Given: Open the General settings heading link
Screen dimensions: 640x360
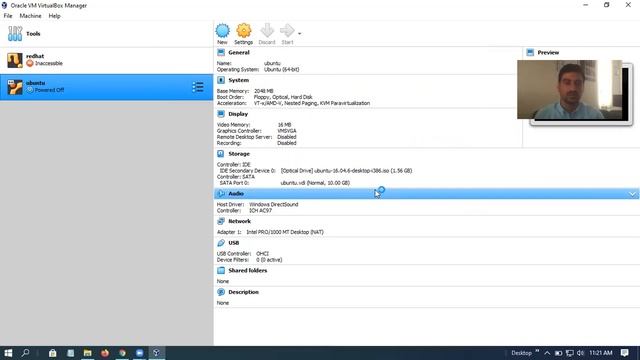Looking at the screenshot, I should (239, 53).
